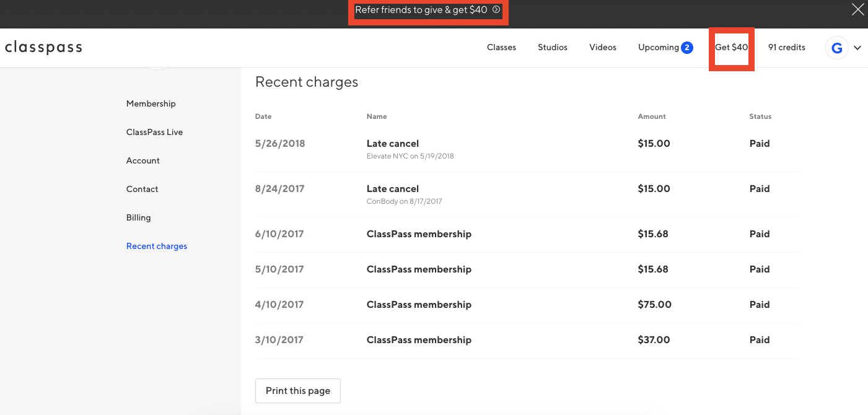The image size is (868, 415).
Task: Click the $75.00 amount
Action: [x=654, y=305]
